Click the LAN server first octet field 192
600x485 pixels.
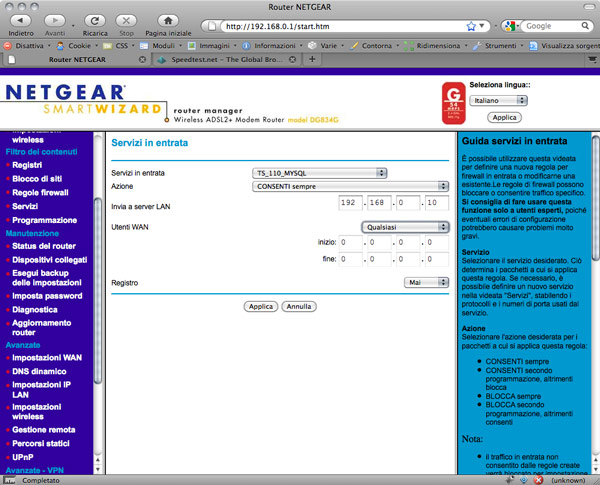click(351, 203)
